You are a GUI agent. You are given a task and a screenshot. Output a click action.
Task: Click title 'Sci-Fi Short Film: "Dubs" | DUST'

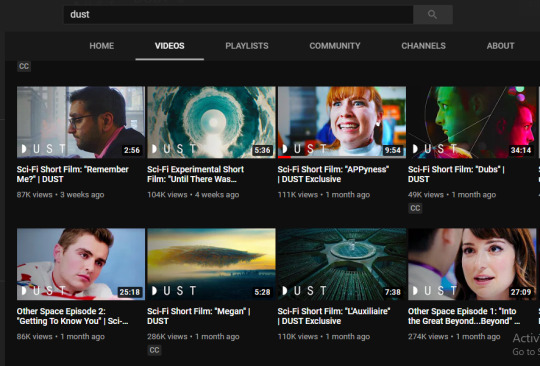click(x=456, y=174)
